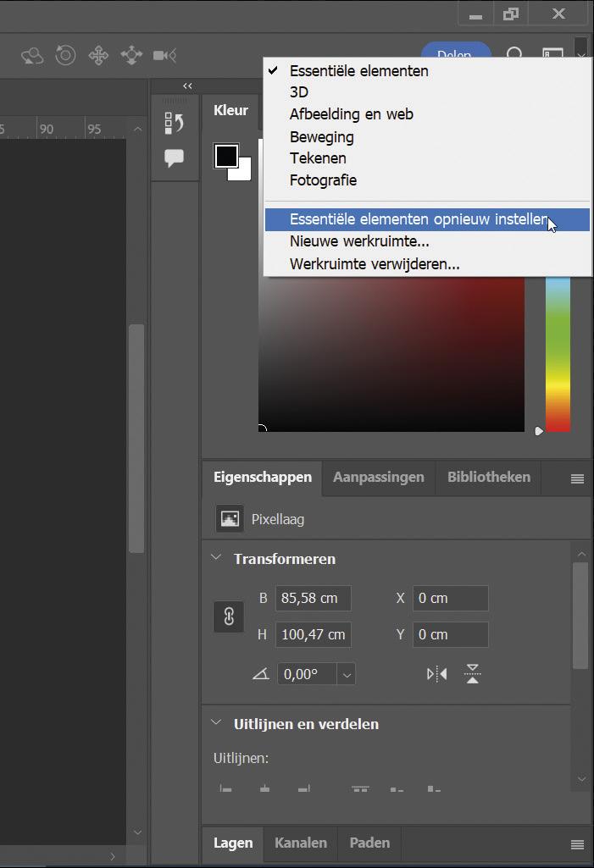Click the B width field 85,58 cm
This screenshot has height=868, width=594.
(313, 599)
